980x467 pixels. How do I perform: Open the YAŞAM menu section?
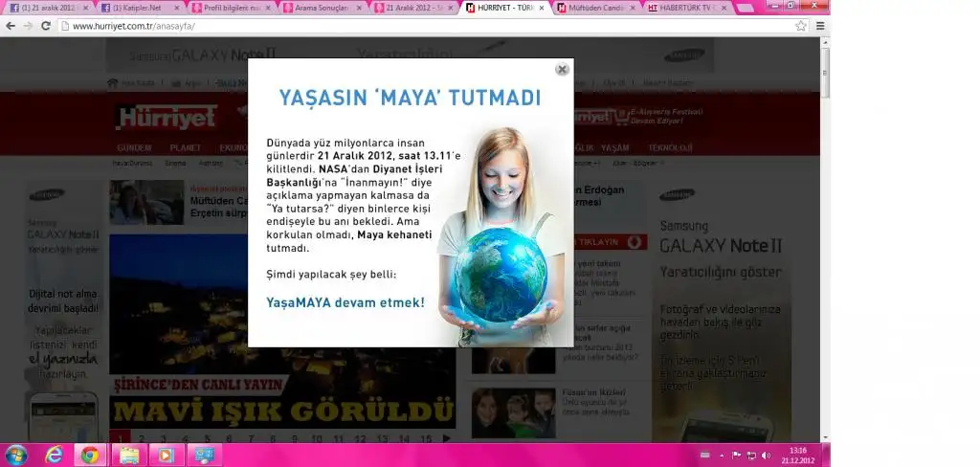click(x=615, y=148)
